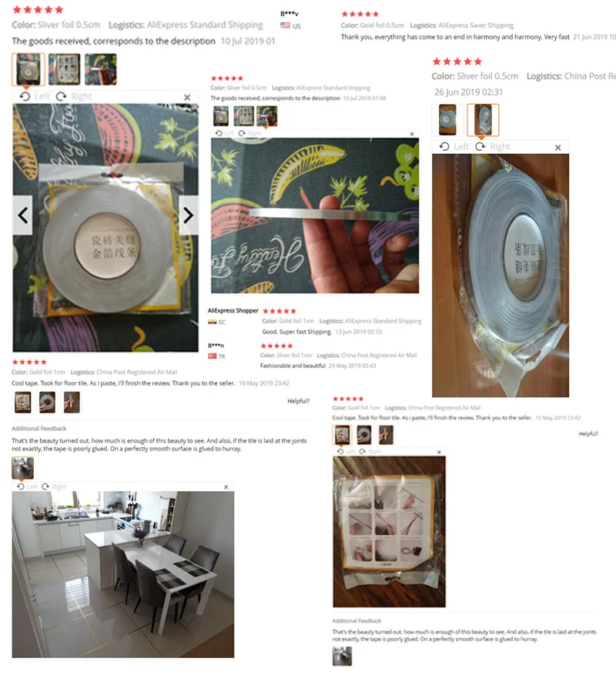This screenshot has height=675, width=616.
Task: Rotate left the 26 Jun review photo
Action: tap(454, 147)
